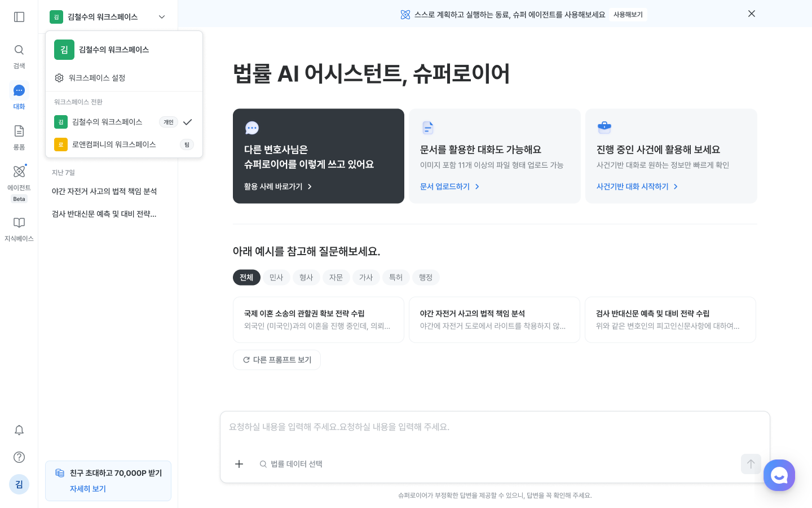
Task: Open the 대화 chat icon
Action: coord(19,90)
